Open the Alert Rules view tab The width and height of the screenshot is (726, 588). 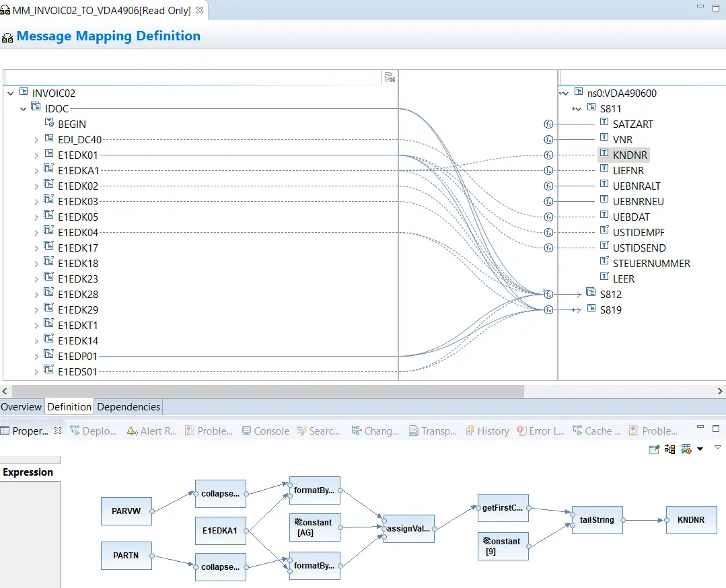(152, 431)
